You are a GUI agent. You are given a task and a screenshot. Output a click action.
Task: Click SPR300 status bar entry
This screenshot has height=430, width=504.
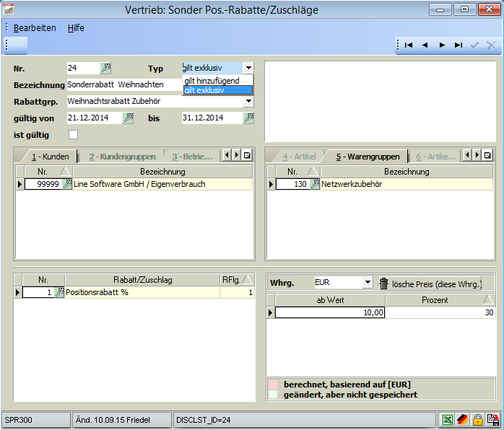click(35, 420)
